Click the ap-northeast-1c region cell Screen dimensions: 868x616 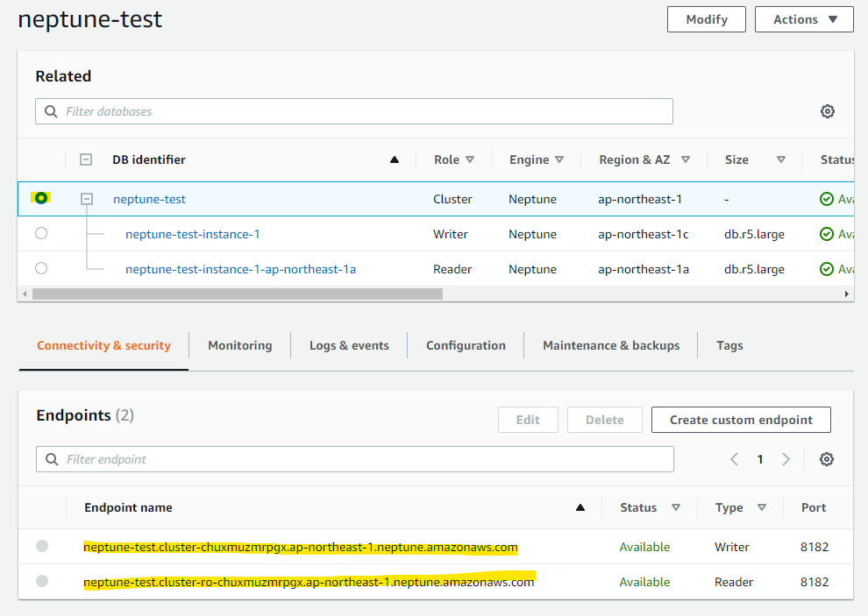[x=643, y=234]
